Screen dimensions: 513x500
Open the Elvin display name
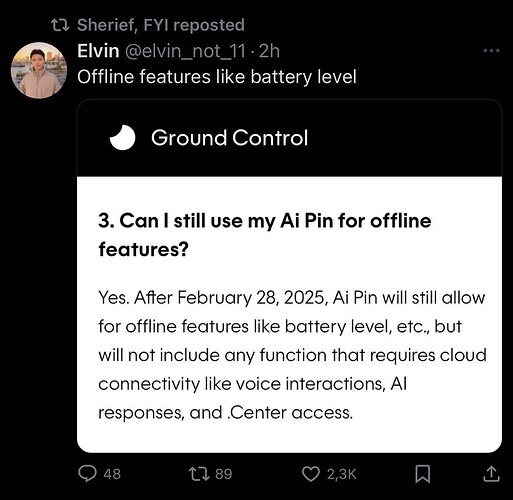click(98, 51)
